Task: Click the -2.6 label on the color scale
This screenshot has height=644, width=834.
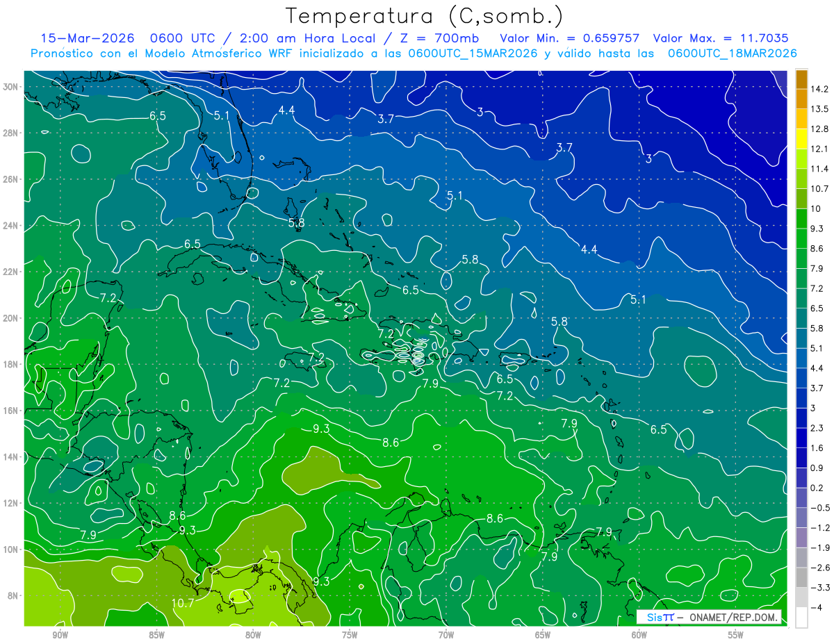Action: point(820,568)
